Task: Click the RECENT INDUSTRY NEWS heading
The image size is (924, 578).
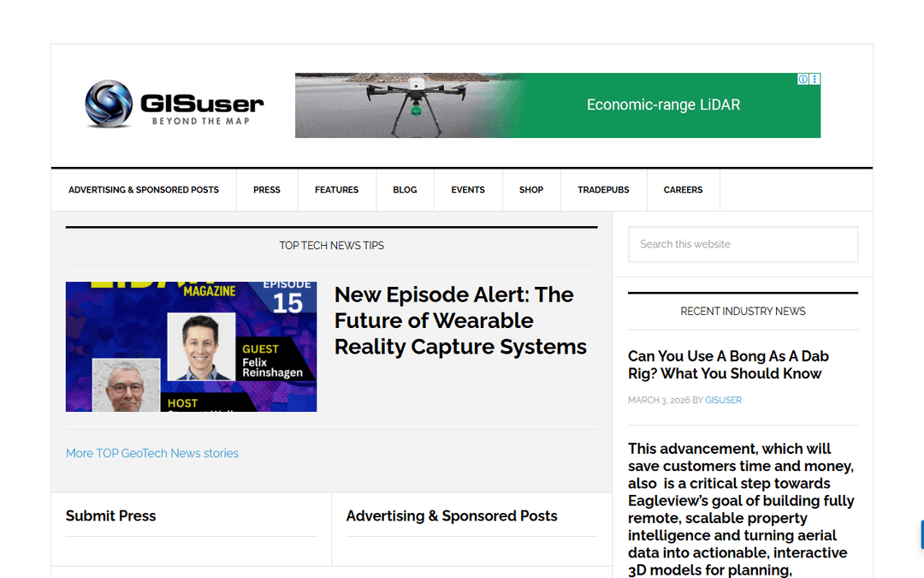Action: point(743,312)
